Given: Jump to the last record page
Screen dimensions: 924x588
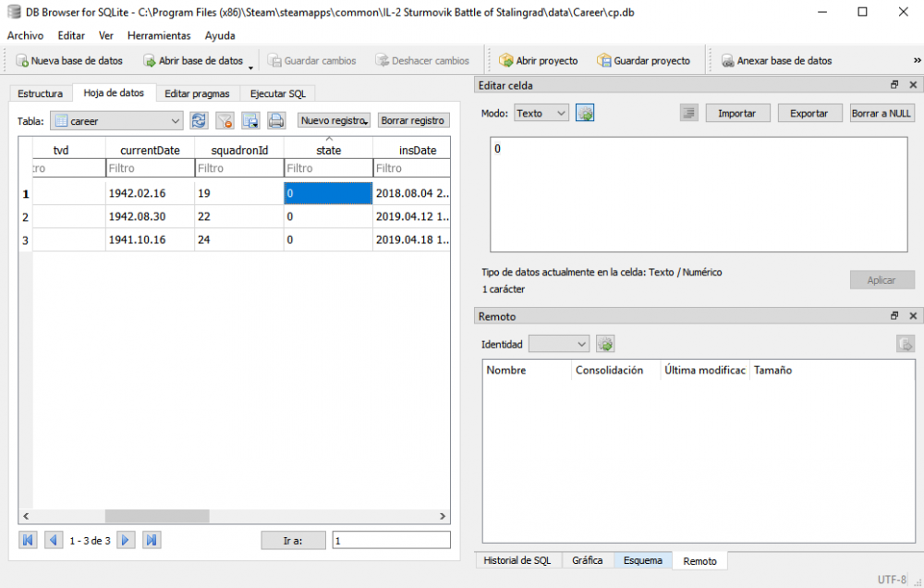Looking at the screenshot, I should 152,540.
